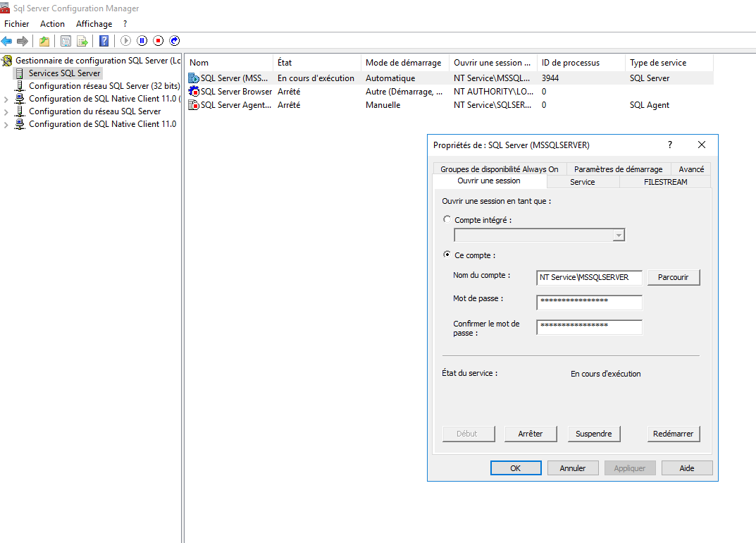Click the Restart service toolbar icon
Viewport: 756px width, 543px height.
[x=175, y=41]
